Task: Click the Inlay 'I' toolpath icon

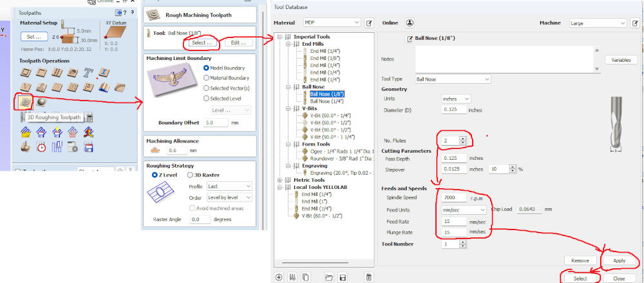Action: click(x=104, y=73)
